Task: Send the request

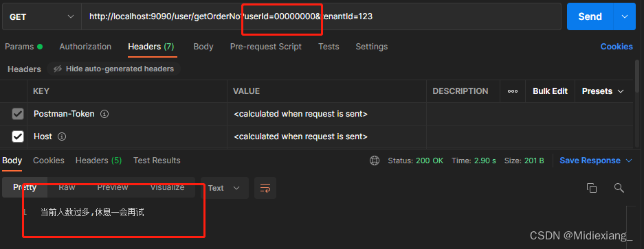Action: tap(590, 17)
